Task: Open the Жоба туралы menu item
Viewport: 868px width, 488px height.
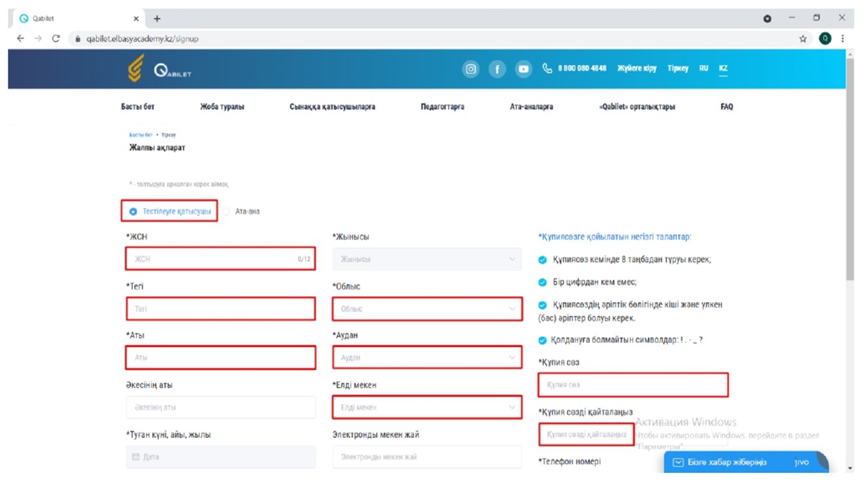Action: 222,106
